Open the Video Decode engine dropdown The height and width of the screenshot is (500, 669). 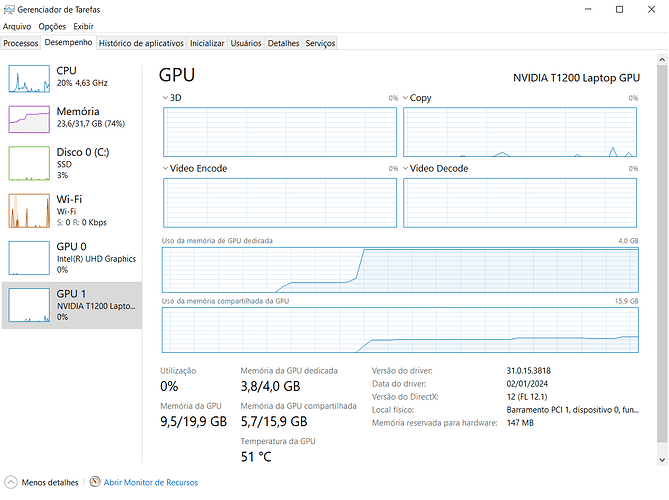tap(405, 168)
